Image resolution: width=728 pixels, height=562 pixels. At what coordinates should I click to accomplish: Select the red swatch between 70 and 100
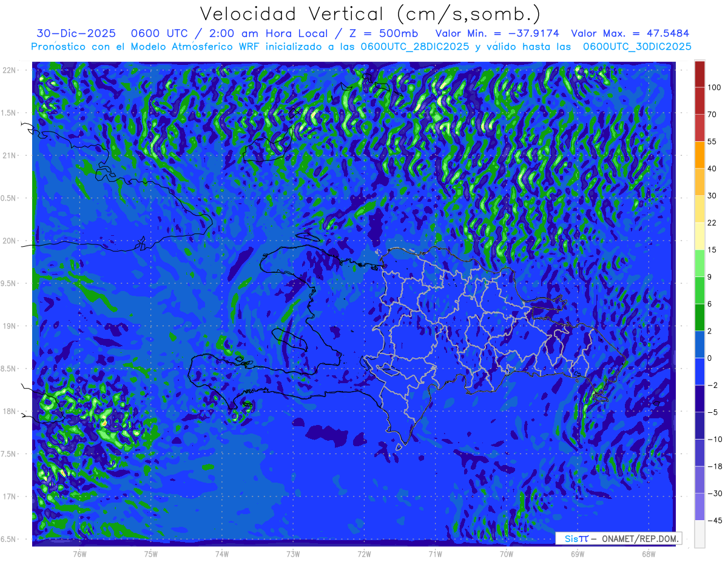click(x=699, y=101)
